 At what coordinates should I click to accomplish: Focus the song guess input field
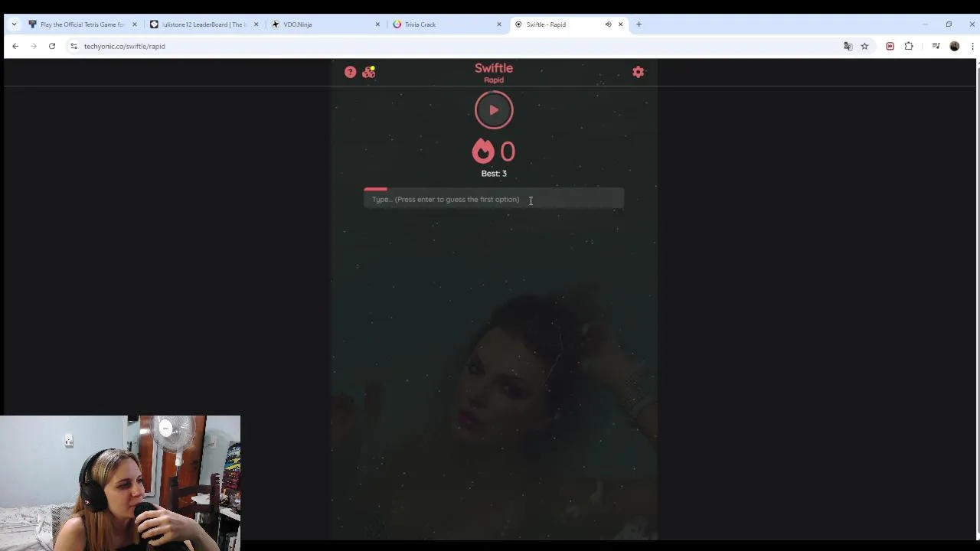[x=494, y=200]
